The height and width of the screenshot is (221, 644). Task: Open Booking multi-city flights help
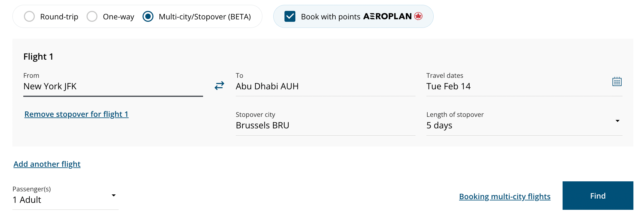click(504, 196)
